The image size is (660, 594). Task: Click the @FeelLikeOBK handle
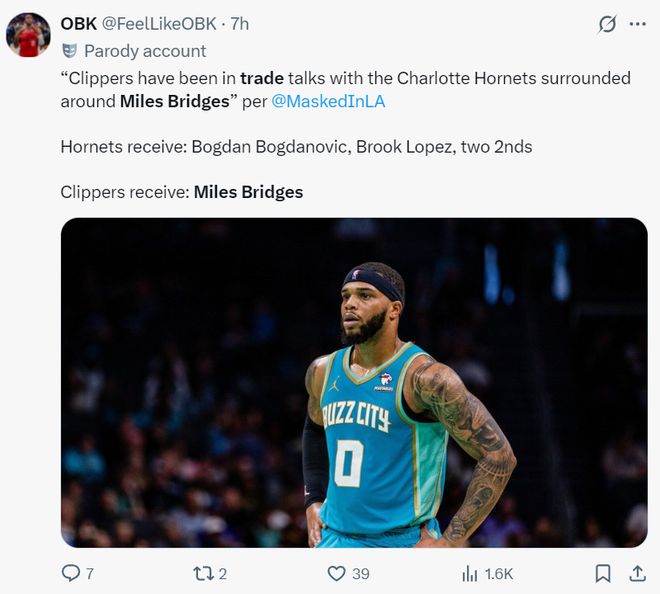point(159,23)
